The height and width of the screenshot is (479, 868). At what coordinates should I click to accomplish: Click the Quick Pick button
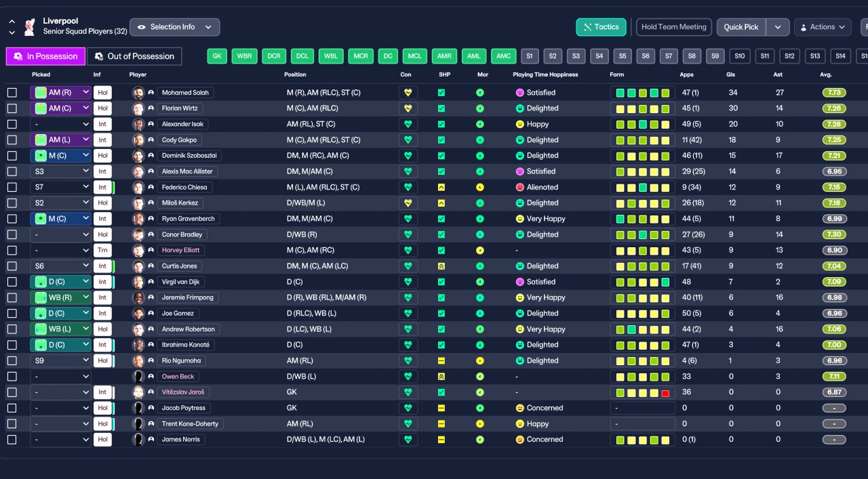(x=741, y=27)
